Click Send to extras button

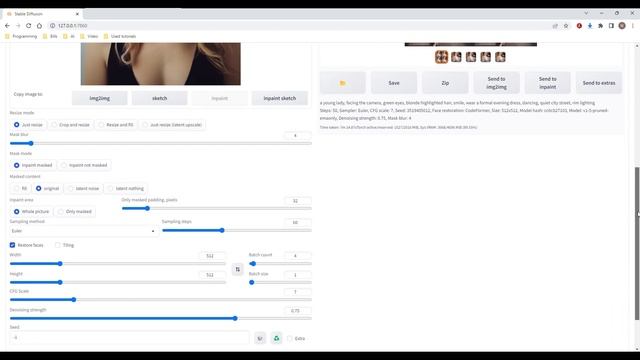(x=599, y=83)
